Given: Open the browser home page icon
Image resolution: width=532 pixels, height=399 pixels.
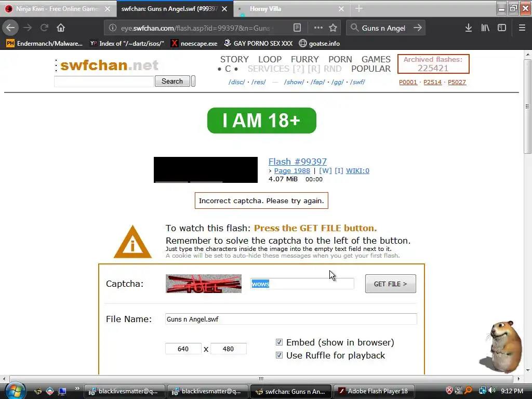Looking at the screenshot, I should tap(61, 28).
